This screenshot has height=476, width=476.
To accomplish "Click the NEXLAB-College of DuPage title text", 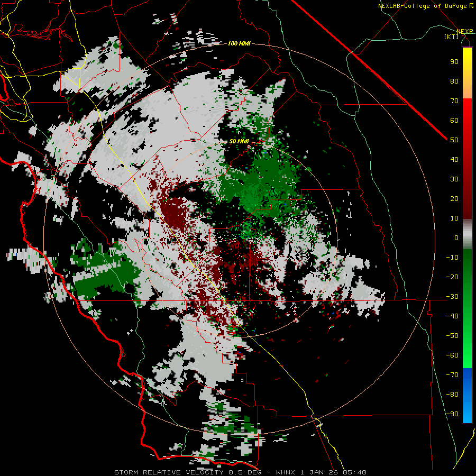I will (x=425, y=6).
